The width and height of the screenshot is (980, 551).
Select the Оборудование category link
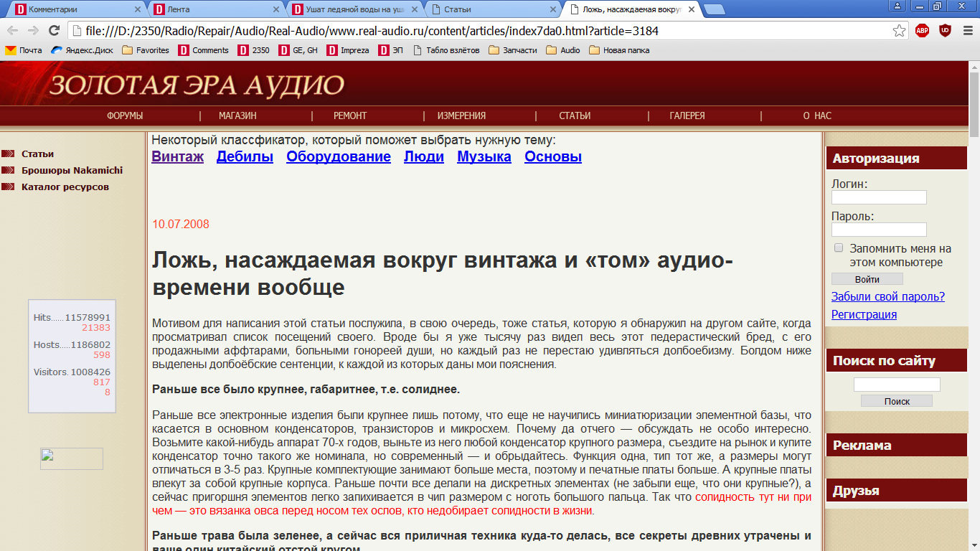point(339,156)
